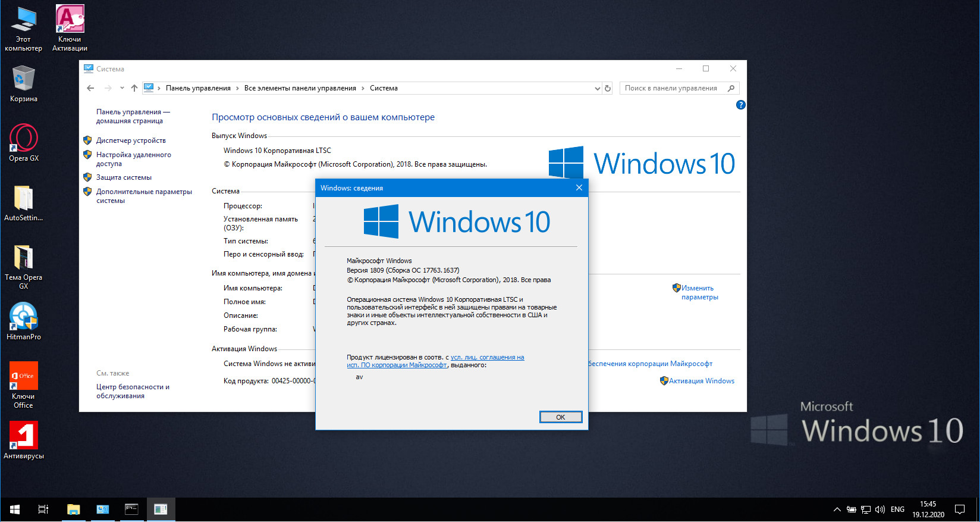The width and height of the screenshot is (980, 522).
Task: Select Все элементы панели управления breadcrumb
Action: tap(300, 88)
